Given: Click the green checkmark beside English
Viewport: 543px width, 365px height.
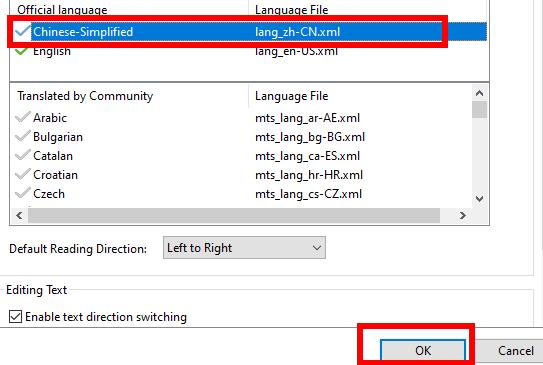Looking at the screenshot, I should point(22,51).
